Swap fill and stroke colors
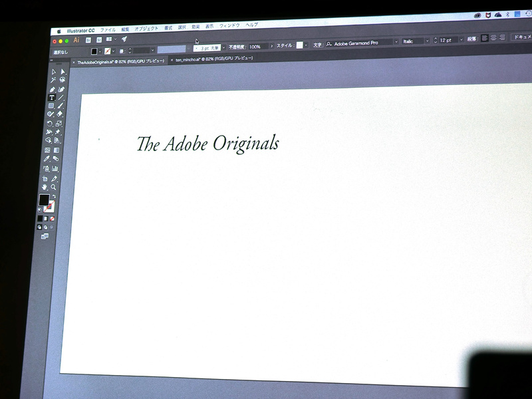The width and height of the screenshot is (532, 399). (54, 196)
